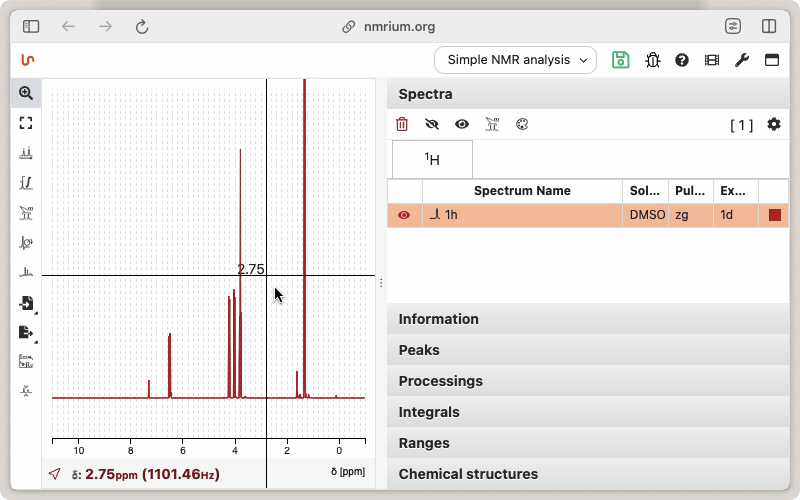Expand the Peaks panel
The height and width of the screenshot is (500, 800).
click(x=419, y=350)
